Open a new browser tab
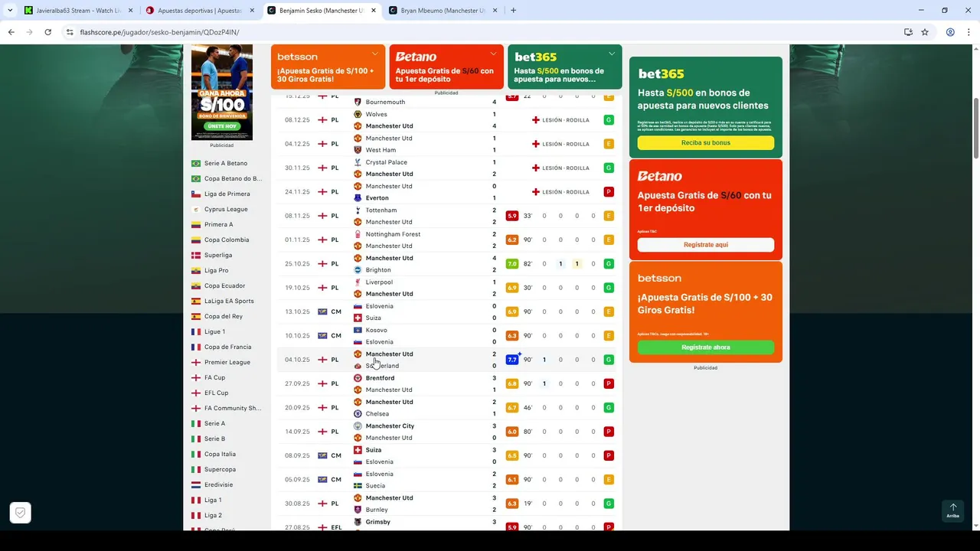The width and height of the screenshot is (980, 551). pos(513,10)
